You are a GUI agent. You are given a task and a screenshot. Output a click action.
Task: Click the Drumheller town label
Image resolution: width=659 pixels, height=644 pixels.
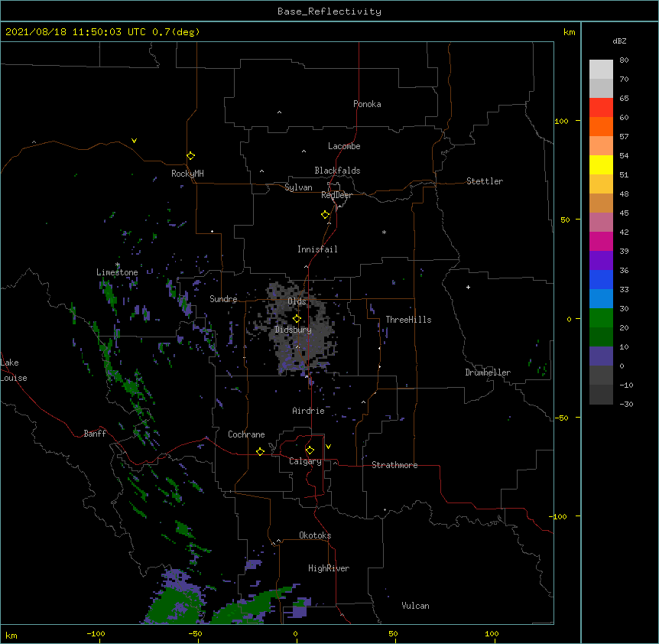(x=488, y=372)
